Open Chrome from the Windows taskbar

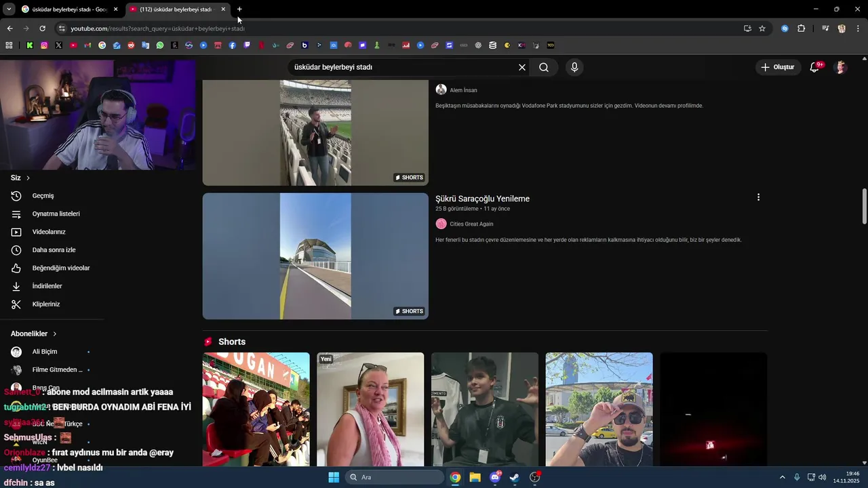click(x=455, y=477)
